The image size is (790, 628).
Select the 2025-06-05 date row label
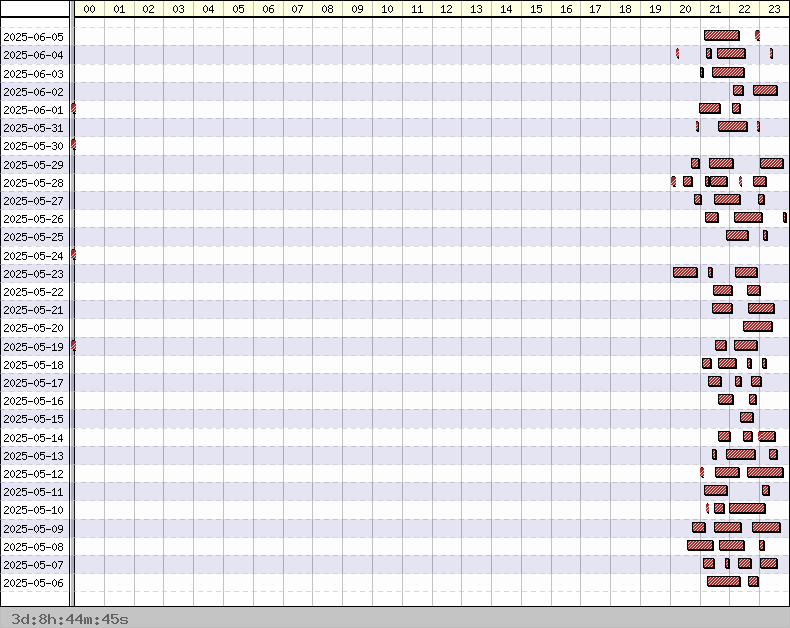click(34, 37)
